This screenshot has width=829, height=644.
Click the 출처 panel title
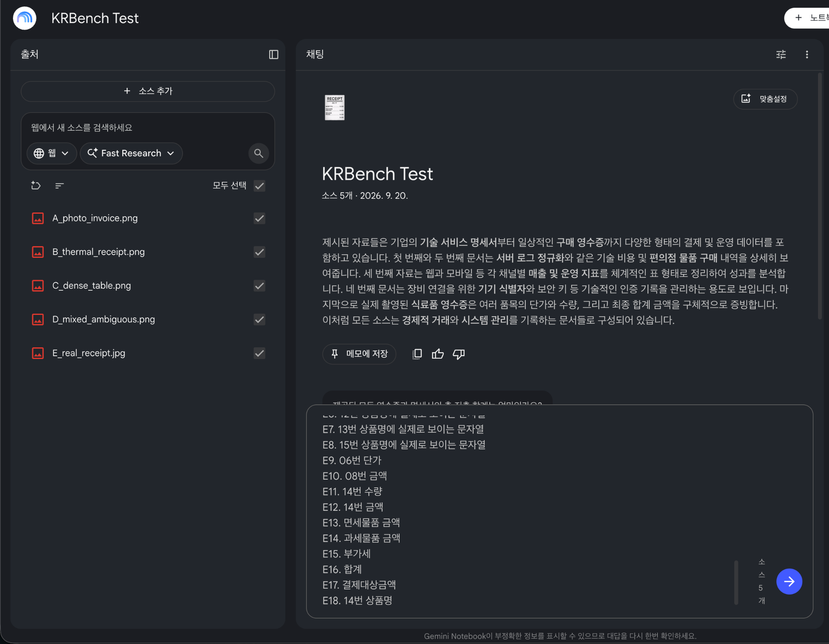point(30,54)
